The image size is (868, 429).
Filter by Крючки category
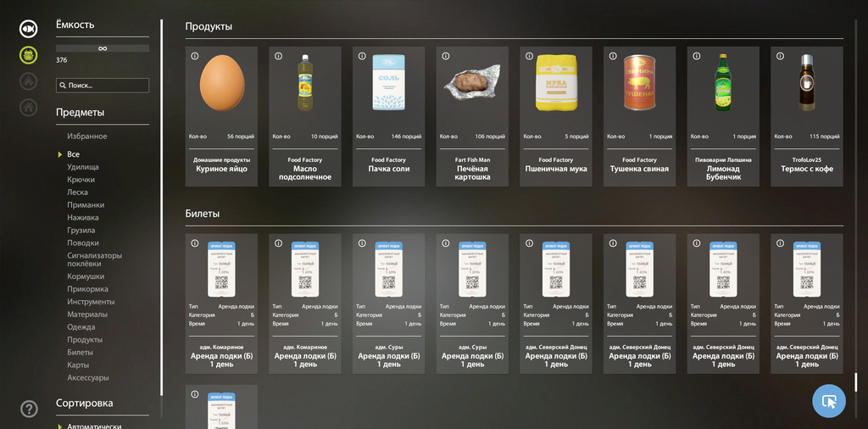(81, 180)
